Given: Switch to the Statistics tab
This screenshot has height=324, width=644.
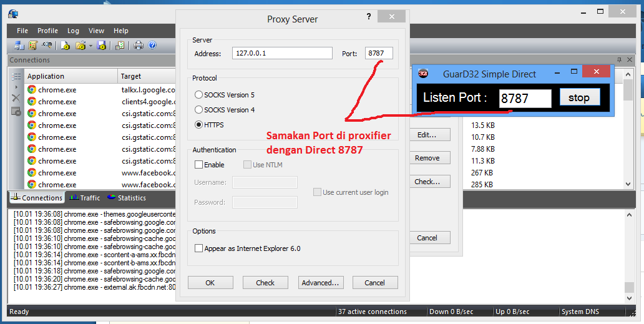Looking at the screenshot, I should pyautogui.click(x=127, y=197).
